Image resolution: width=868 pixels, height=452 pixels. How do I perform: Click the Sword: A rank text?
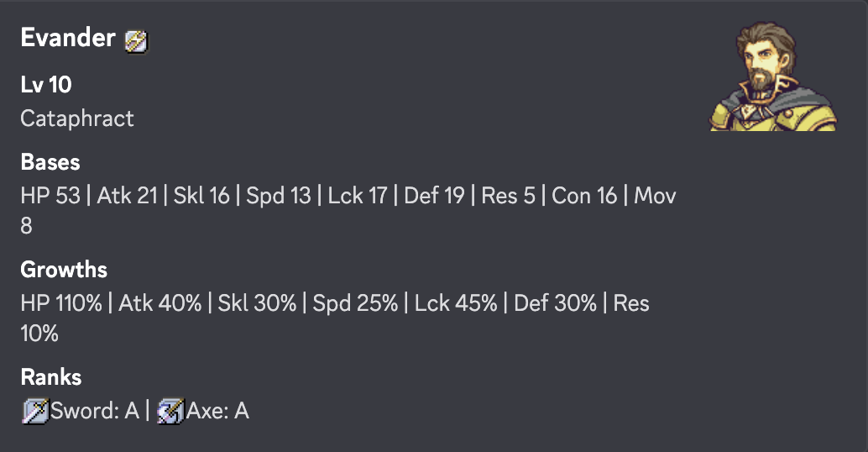coord(95,411)
